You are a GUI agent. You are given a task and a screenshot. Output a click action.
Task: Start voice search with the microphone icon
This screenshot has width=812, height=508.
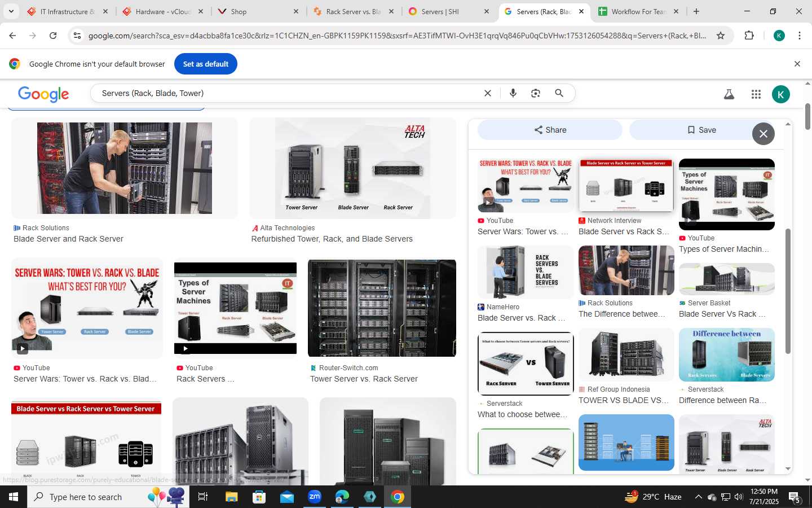pyautogui.click(x=513, y=93)
